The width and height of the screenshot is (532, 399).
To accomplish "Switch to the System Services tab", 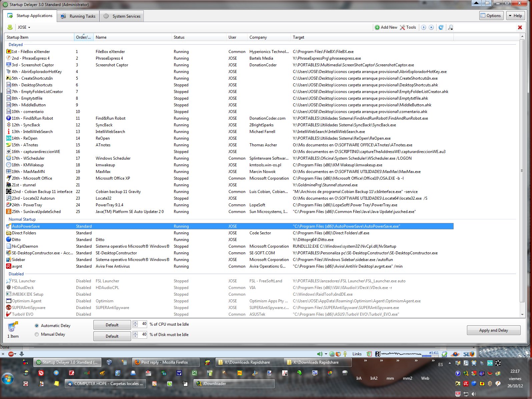I will [122, 16].
